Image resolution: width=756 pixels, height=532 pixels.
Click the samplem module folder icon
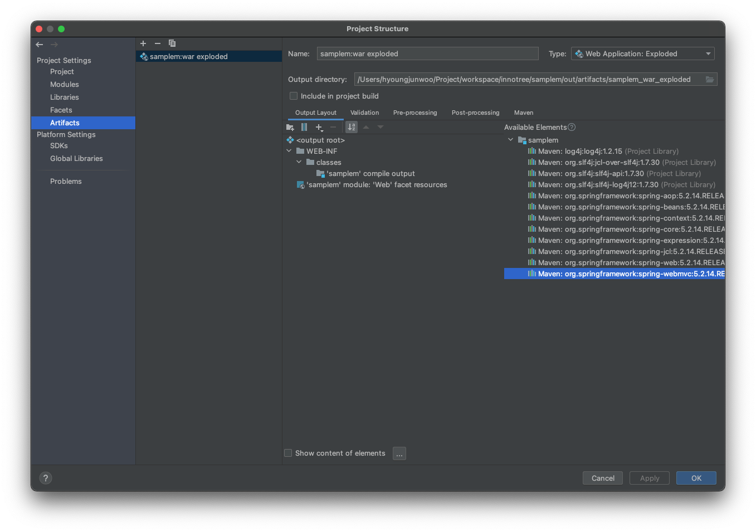click(x=522, y=140)
